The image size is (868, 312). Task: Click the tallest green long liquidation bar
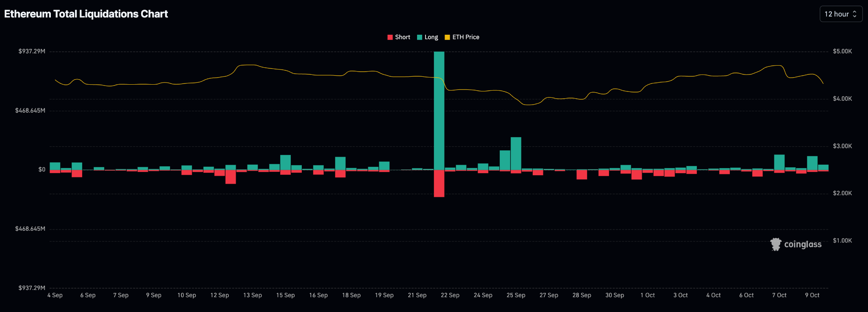[x=439, y=110]
